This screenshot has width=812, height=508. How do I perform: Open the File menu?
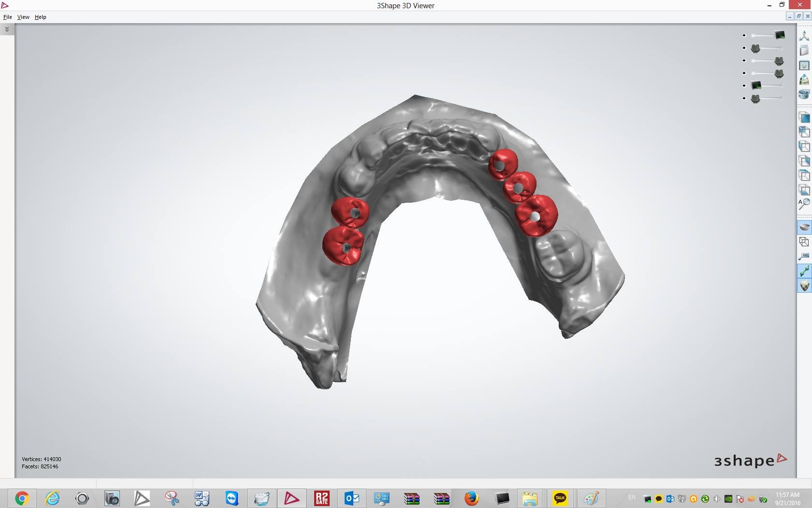click(x=7, y=17)
